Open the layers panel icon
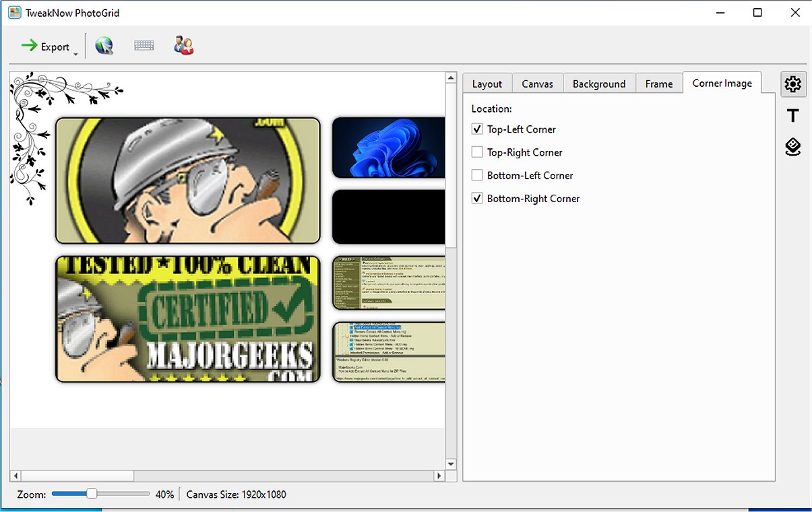The height and width of the screenshot is (512, 812). (x=793, y=147)
